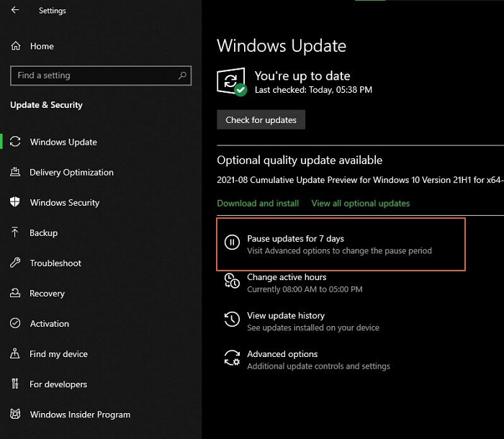The height and width of the screenshot is (439, 504).
Task: Click Download and install link
Action: [x=258, y=203]
